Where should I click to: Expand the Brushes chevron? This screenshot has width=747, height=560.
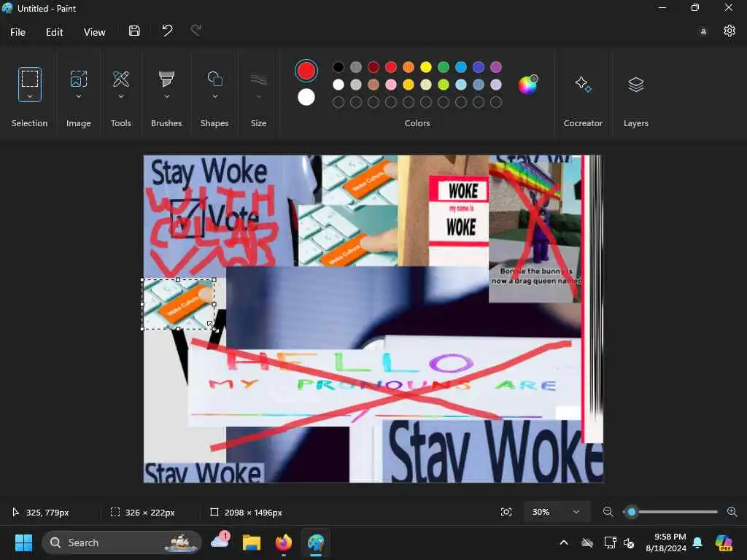click(x=166, y=97)
